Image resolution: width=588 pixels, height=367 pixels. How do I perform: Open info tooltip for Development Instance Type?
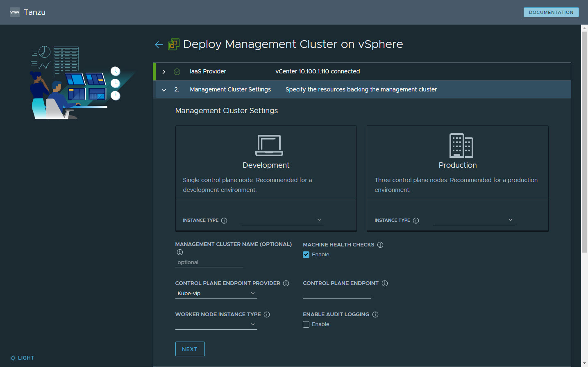point(224,221)
